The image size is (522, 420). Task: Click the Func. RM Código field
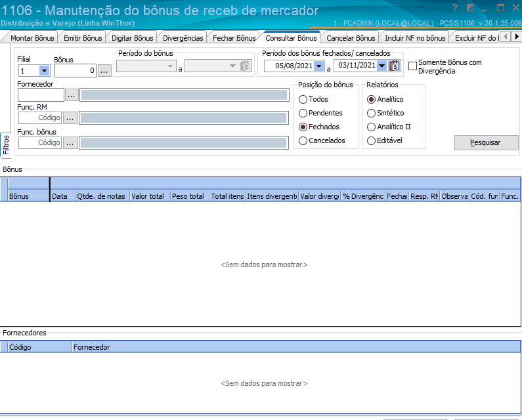point(40,118)
